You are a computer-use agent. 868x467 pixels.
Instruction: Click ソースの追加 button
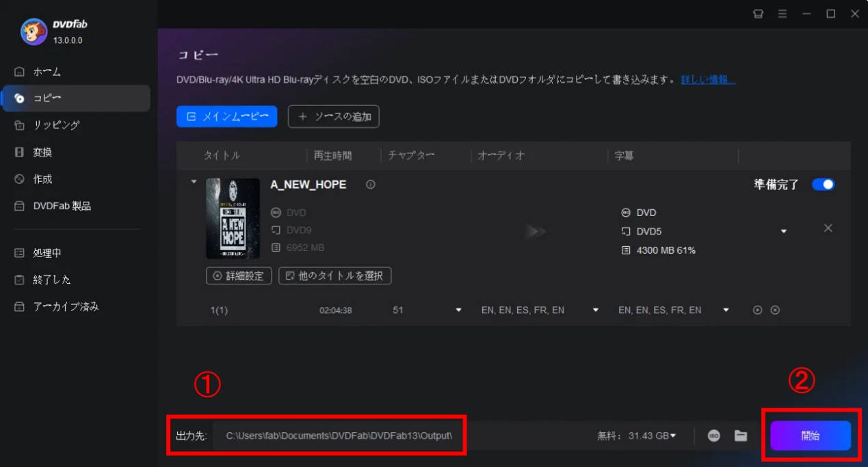click(x=334, y=117)
